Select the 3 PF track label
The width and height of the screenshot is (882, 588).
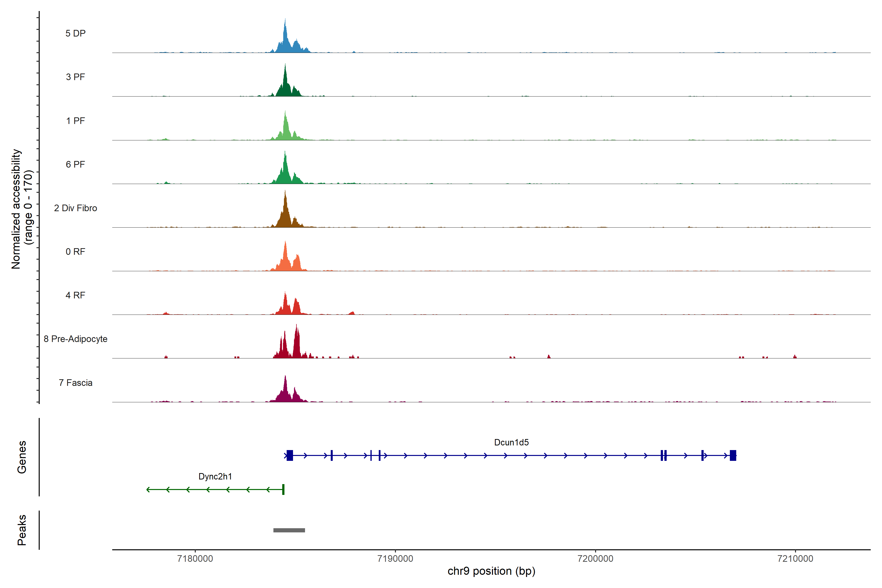pyautogui.click(x=75, y=77)
